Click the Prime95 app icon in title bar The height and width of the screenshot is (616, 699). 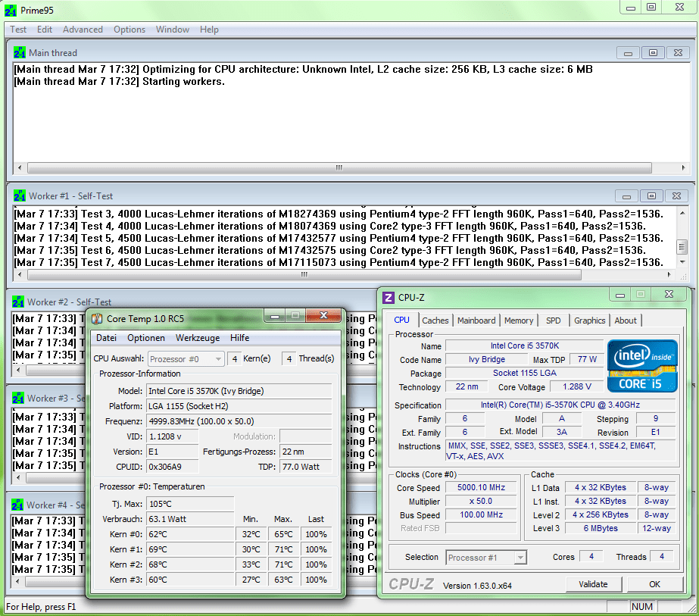11,11
